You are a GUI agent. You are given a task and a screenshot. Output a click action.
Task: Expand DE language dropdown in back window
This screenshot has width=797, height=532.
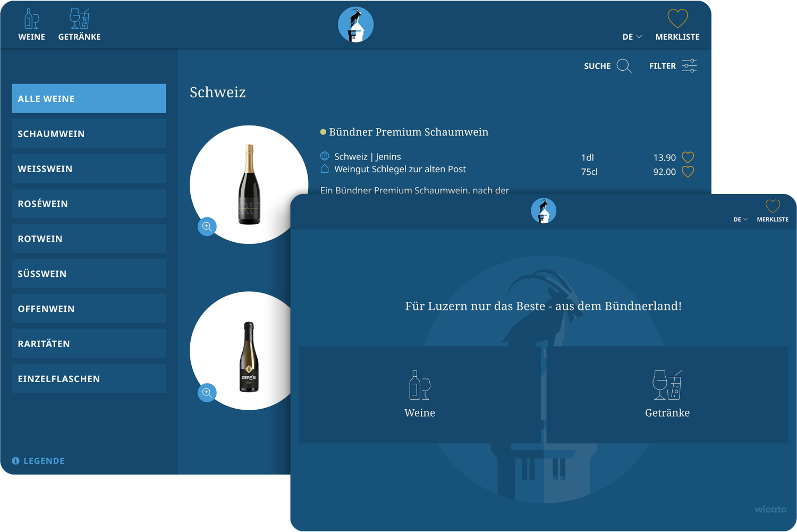coord(632,37)
